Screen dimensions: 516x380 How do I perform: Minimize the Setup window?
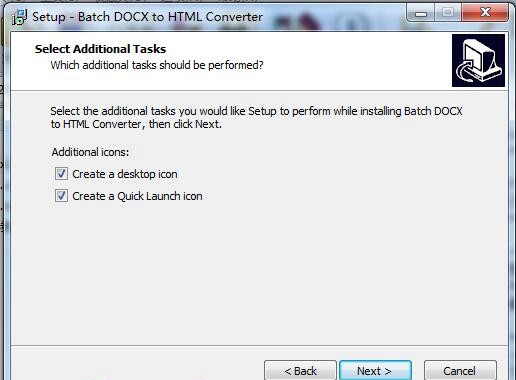click(421, 13)
